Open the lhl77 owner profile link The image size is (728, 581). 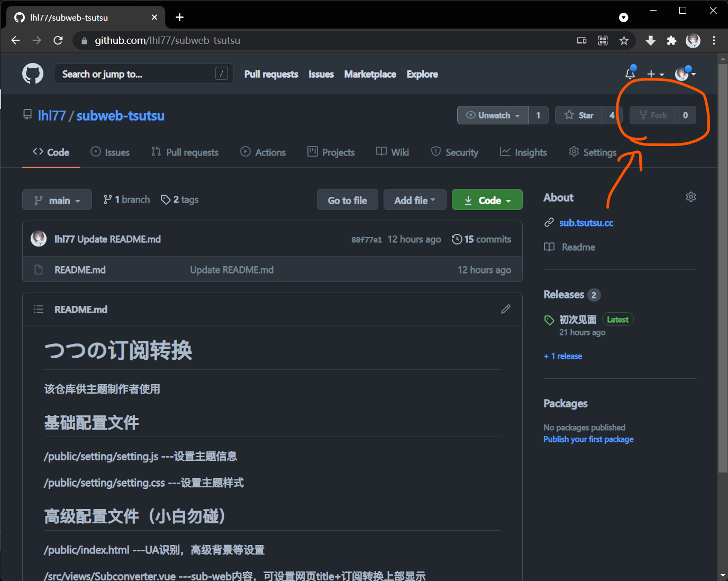(x=52, y=115)
